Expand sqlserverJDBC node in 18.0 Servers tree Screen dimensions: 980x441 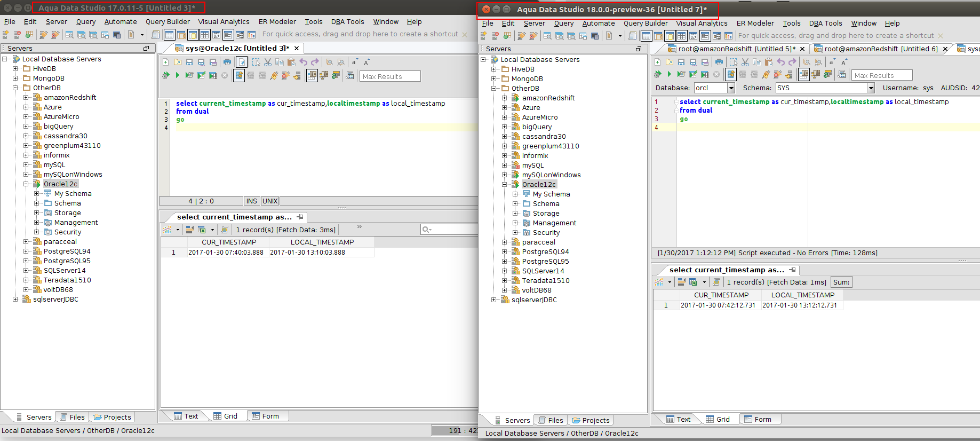[x=494, y=300]
